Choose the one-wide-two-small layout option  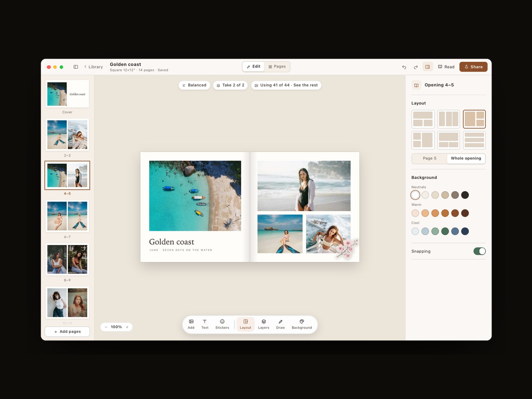423,119
